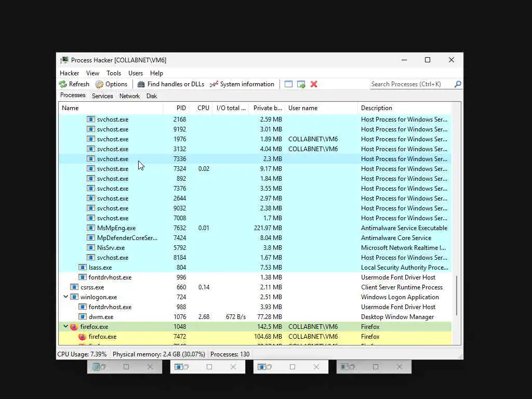Screen dimensions: 532x399
Task: Click the NisSrv.exe process icon
Action: click(90, 248)
